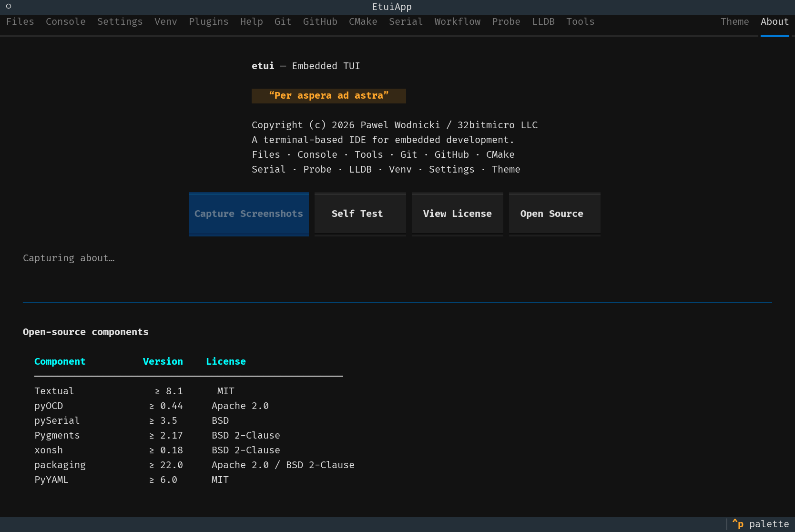Open the Theme tab
The height and width of the screenshot is (532, 795).
point(735,22)
